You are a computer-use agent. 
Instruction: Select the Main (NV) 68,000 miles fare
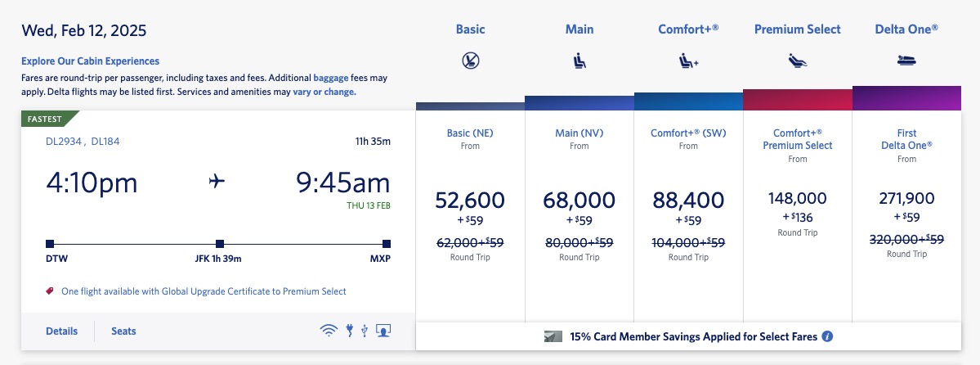[x=579, y=200]
